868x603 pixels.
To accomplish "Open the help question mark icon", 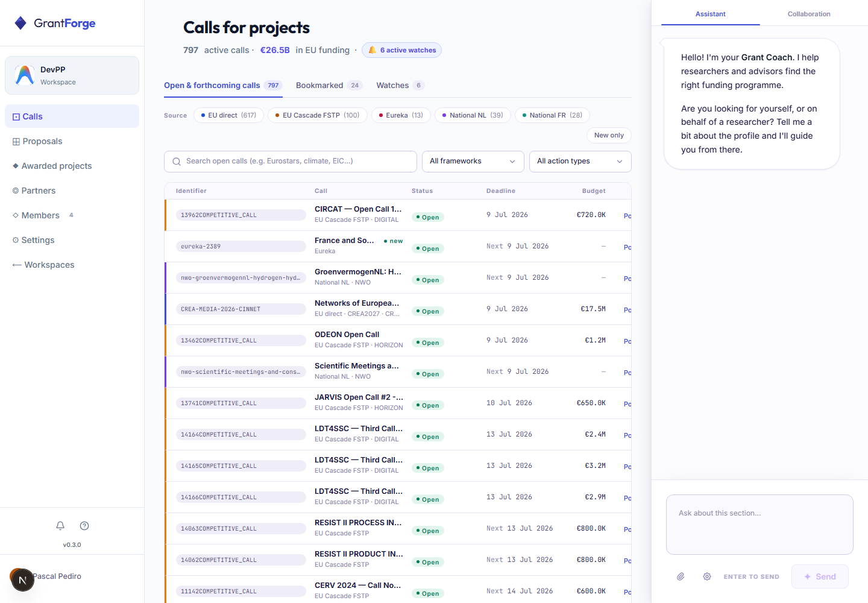I will [x=84, y=526].
